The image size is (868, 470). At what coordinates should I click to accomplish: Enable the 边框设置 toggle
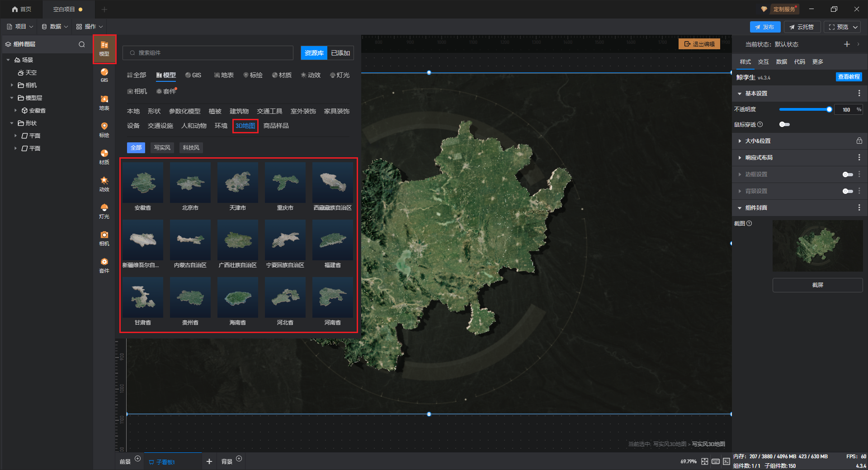(848, 174)
